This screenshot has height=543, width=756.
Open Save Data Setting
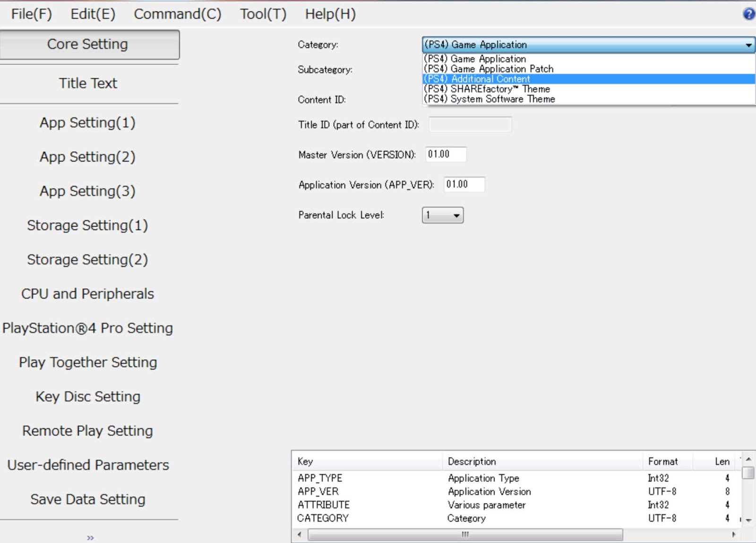pyautogui.click(x=87, y=499)
